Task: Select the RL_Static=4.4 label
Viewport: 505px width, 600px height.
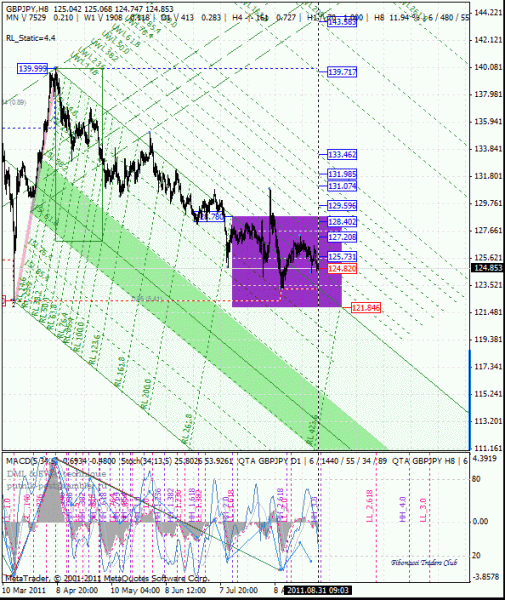Action: (31, 38)
